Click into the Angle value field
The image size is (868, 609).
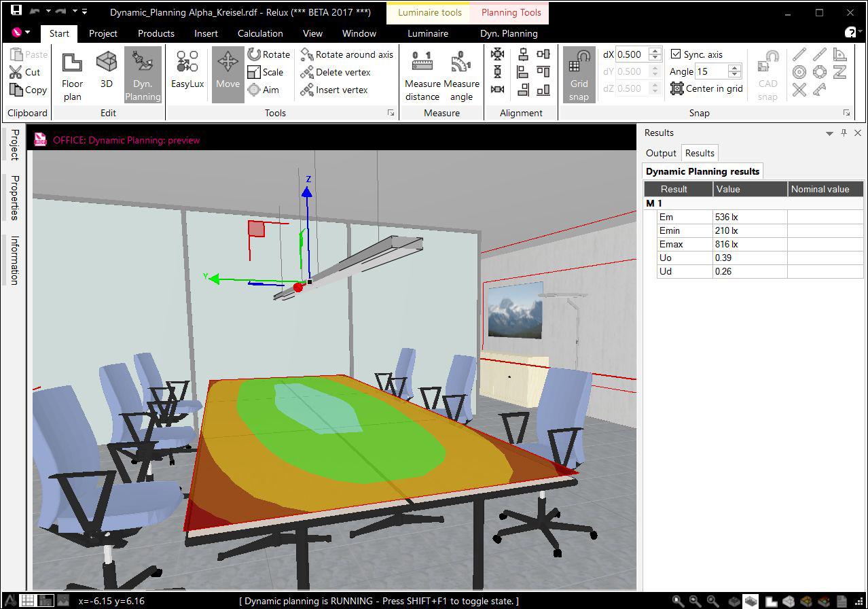coord(711,71)
